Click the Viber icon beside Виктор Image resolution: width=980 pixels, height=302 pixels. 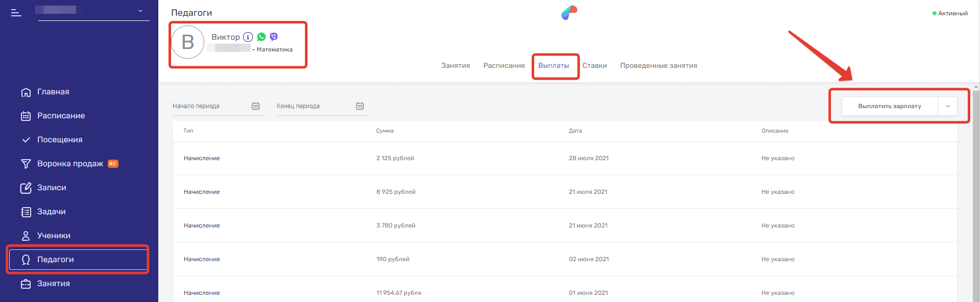(274, 37)
